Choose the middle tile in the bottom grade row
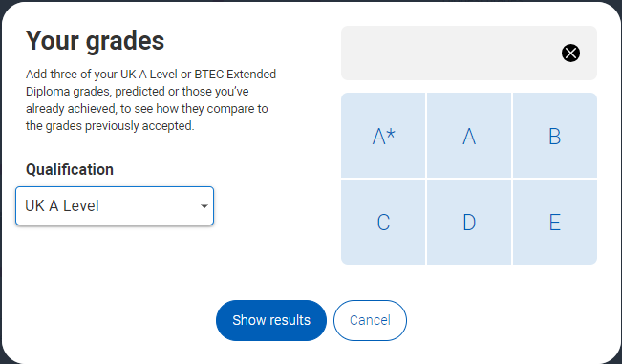The height and width of the screenshot is (364, 622). [469, 222]
